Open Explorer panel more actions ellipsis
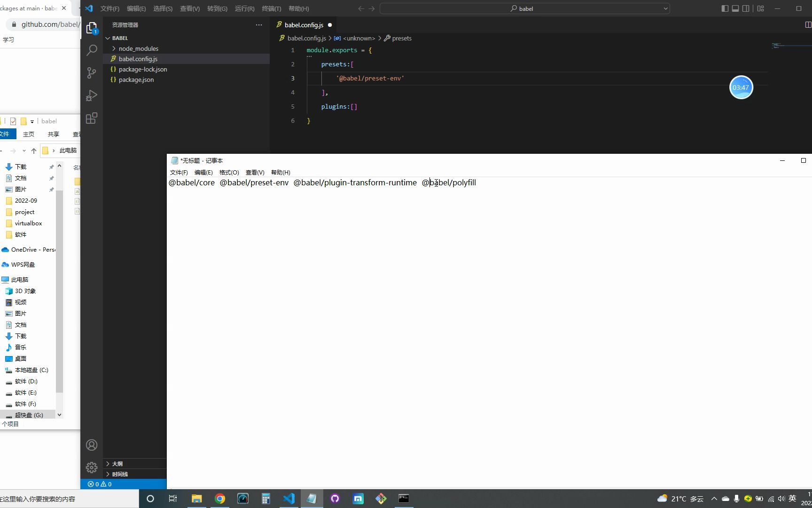 (259, 25)
